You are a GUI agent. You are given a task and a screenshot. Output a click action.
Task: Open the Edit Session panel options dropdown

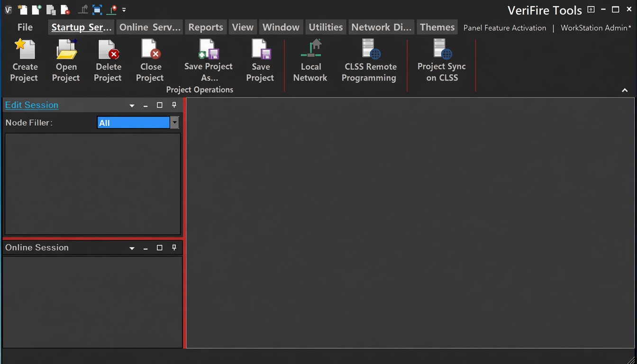pyautogui.click(x=132, y=106)
